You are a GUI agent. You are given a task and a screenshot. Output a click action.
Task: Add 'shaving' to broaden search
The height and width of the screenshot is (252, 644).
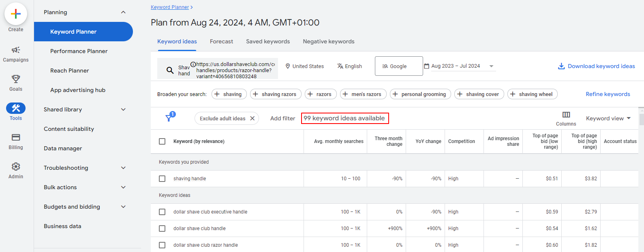click(229, 94)
